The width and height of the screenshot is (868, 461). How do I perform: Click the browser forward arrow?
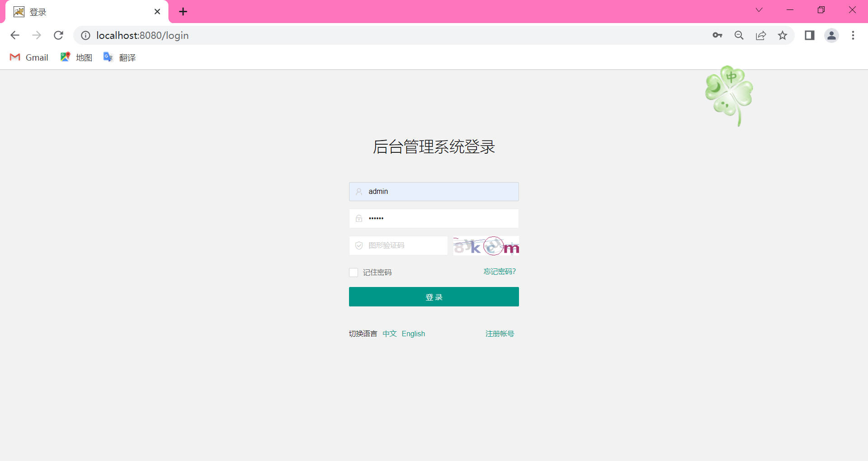click(37, 35)
